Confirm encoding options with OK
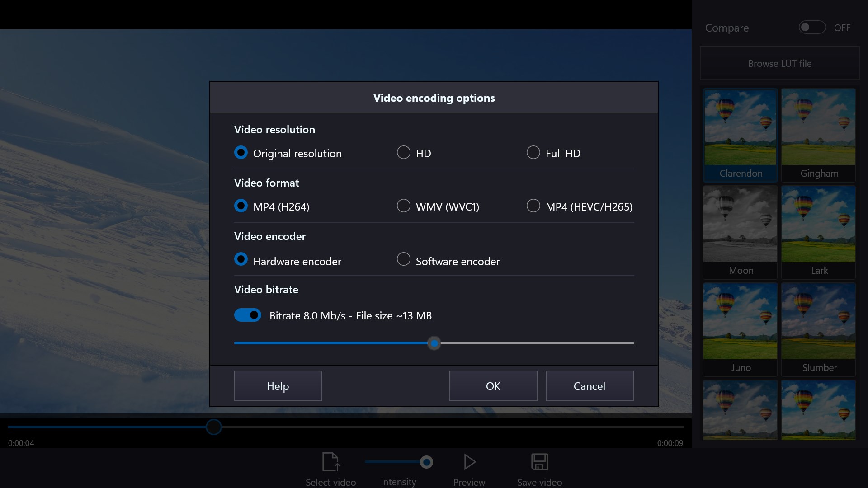Screen dimensions: 868x488 pyautogui.click(x=493, y=386)
